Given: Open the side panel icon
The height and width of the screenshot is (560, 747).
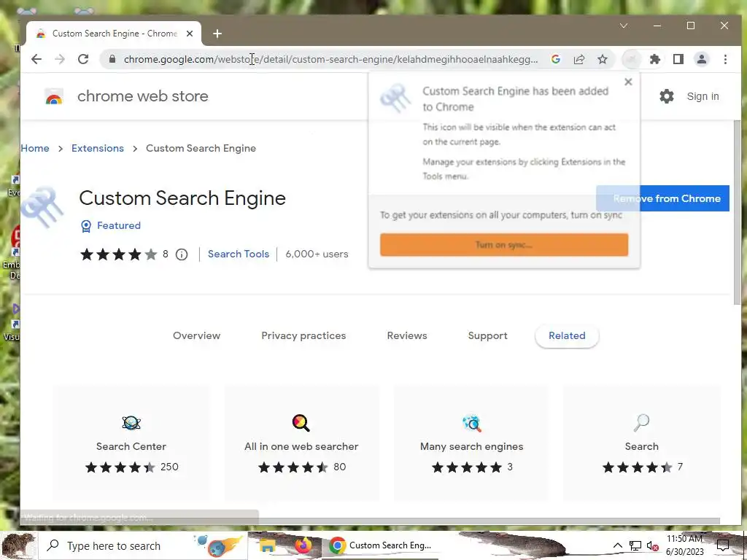Looking at the screenshot, I should coord(678,59).
